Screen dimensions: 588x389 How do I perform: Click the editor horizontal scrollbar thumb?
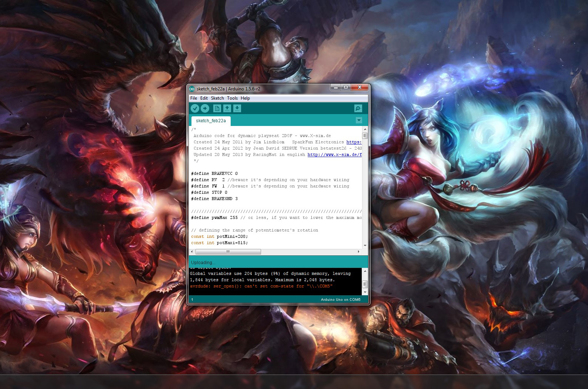228,252
